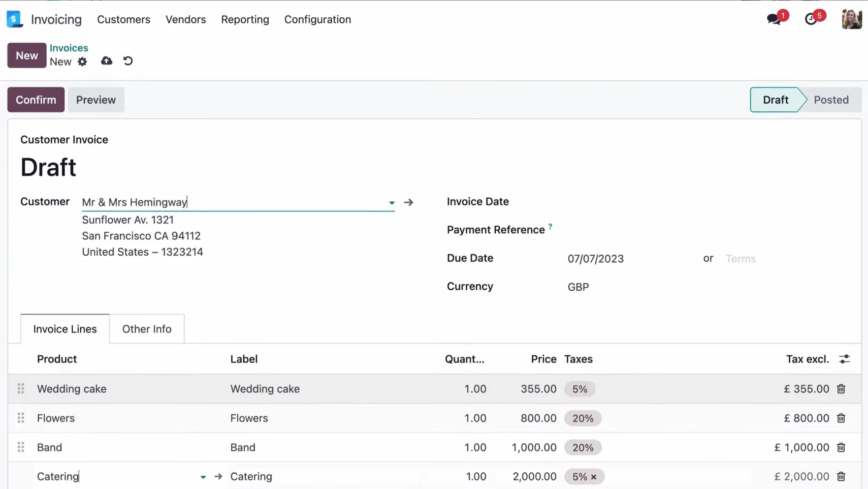Click the cloud save icon
The image size is (868, 489).
107,61
